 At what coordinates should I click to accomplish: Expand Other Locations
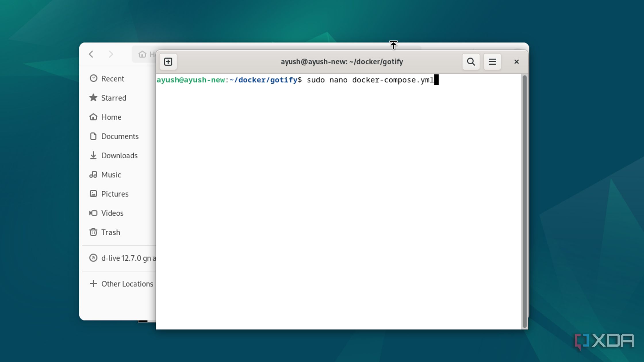127,284
